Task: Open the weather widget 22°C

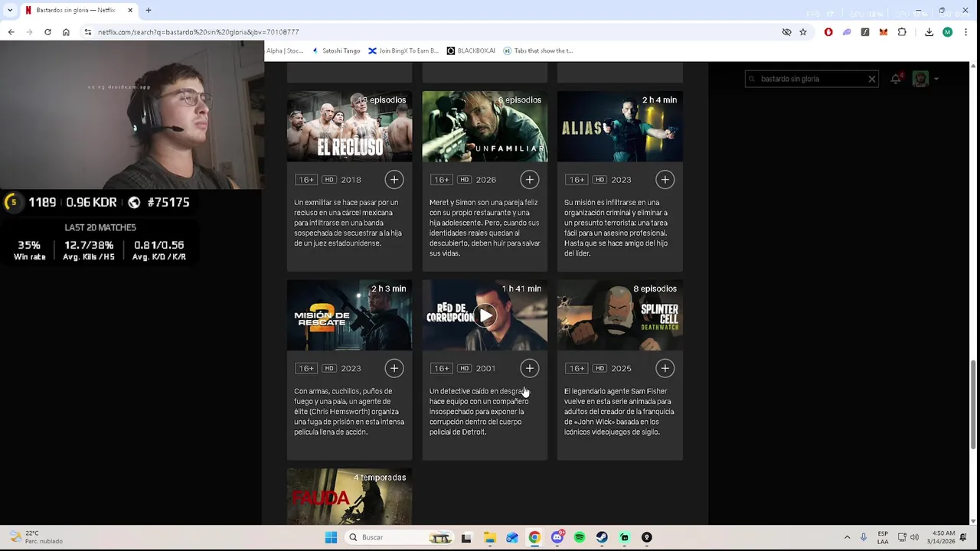Action: pyautogui.click(x=36, y=537)
